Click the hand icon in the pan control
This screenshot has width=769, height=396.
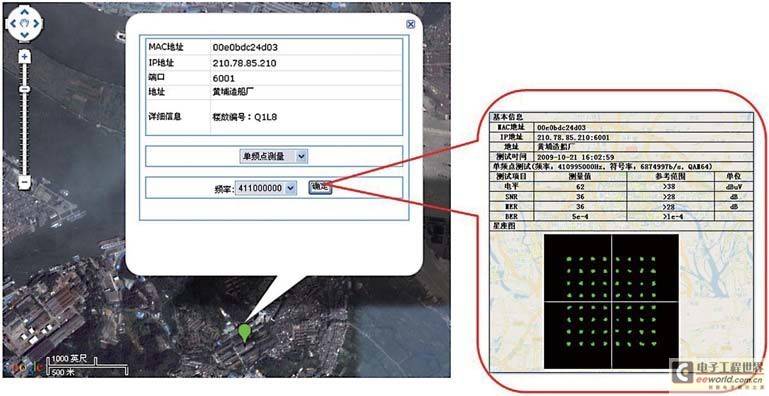25,23
